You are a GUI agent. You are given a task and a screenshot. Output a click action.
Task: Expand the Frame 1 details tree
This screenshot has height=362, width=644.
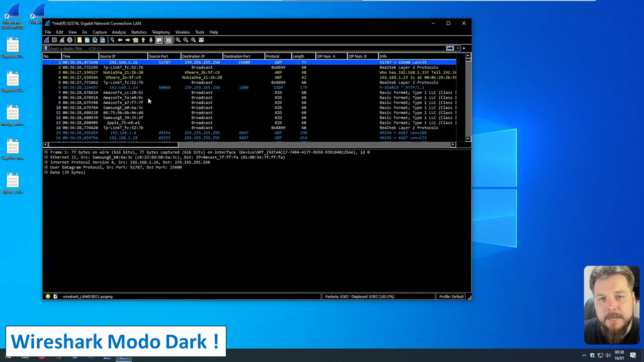(x=46, y=152)
